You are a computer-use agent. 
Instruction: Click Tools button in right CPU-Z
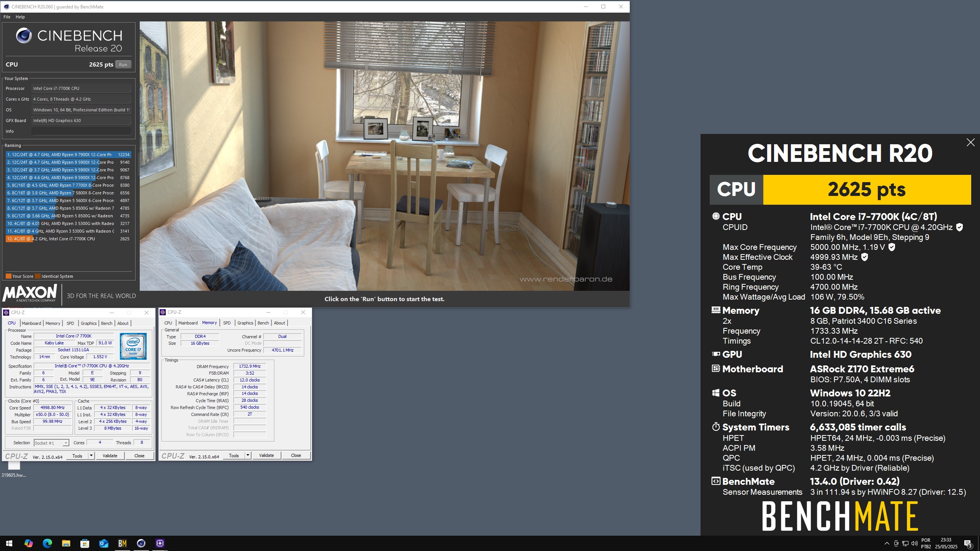[x=234, y=455]
